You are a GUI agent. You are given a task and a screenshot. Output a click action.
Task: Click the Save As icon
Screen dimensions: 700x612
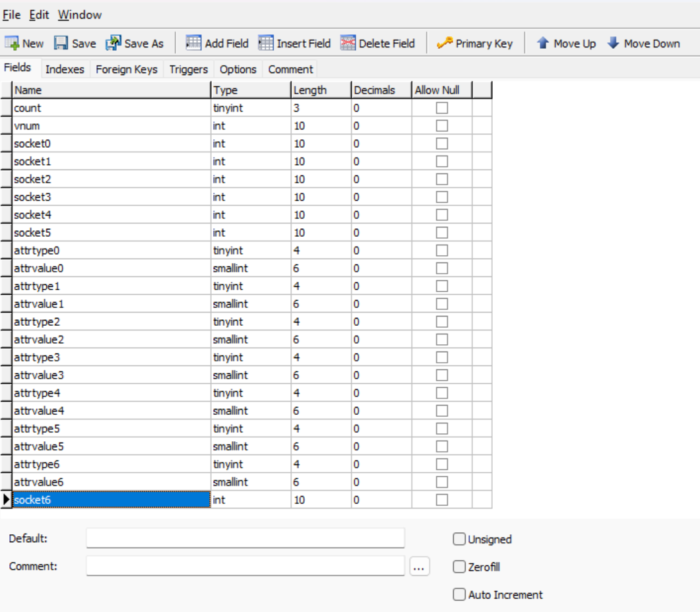pos(113,44)
